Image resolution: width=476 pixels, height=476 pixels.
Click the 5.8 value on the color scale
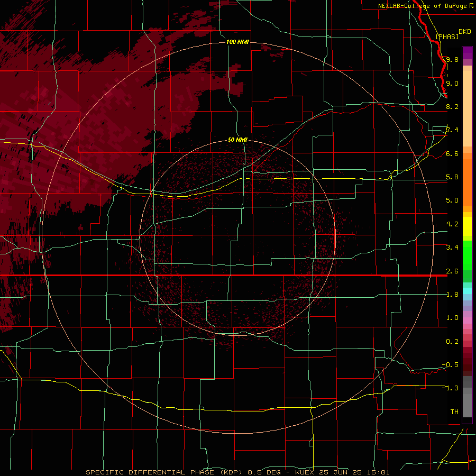click(452, 177)
